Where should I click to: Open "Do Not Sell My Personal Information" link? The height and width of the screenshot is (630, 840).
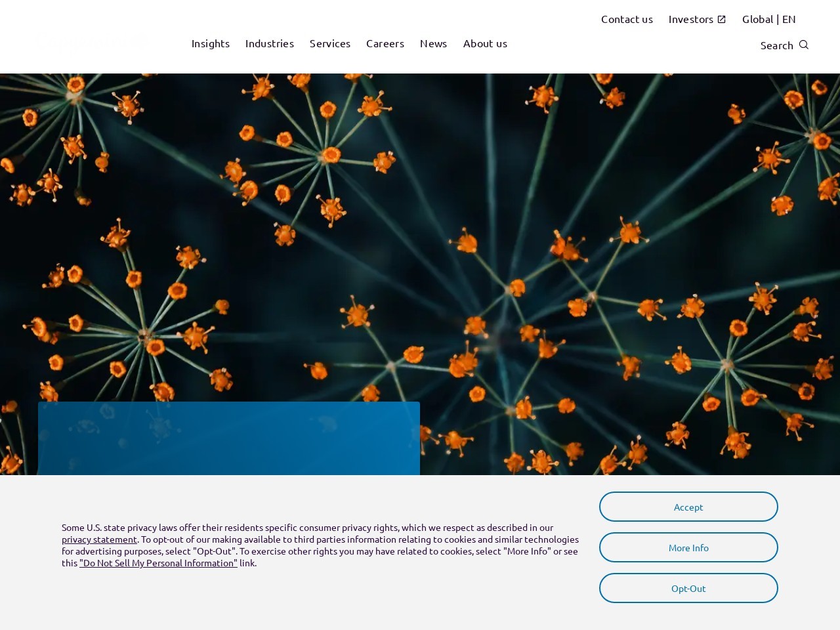(158, 563)
